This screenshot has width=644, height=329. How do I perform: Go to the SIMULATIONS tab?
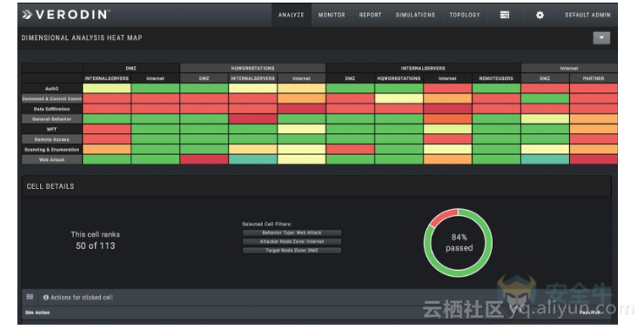[x=415, y=15]
